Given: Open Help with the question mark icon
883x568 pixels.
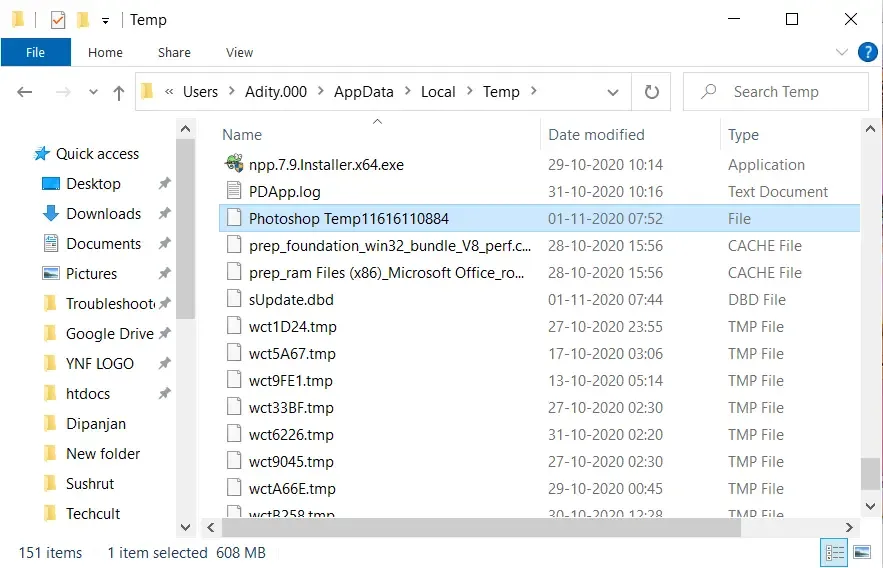Looking at the screenshot, I should click(867, 52).
